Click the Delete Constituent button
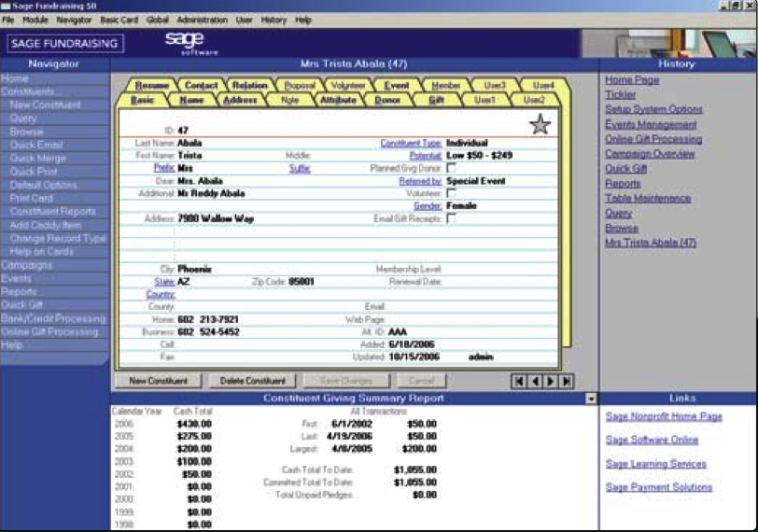 pos(252,381)
